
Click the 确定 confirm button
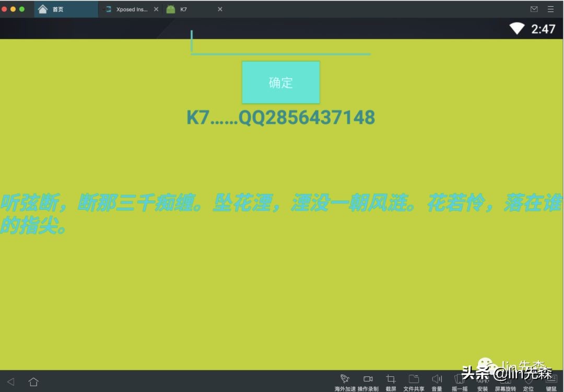[x=280, y=82]
